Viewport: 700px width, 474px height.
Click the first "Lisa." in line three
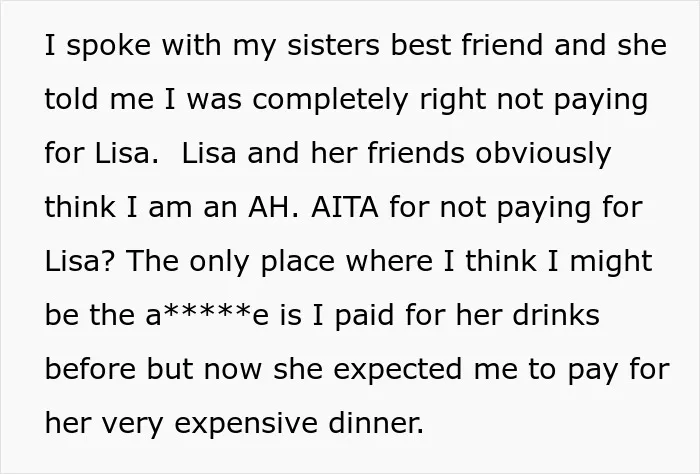click(x=127, y=153)
